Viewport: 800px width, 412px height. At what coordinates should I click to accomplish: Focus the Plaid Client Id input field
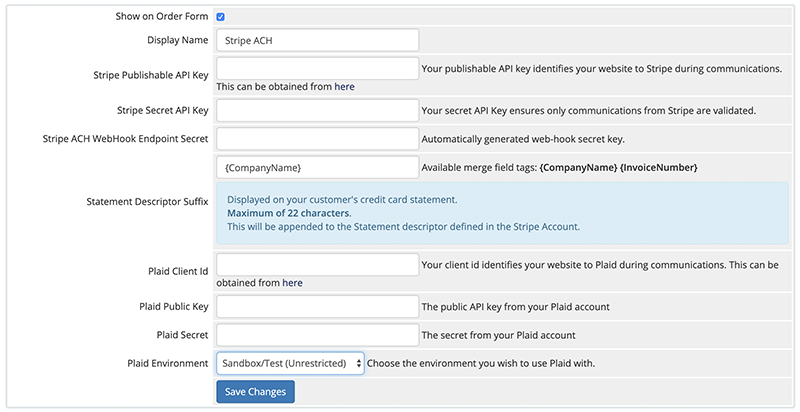click(317, 265)
